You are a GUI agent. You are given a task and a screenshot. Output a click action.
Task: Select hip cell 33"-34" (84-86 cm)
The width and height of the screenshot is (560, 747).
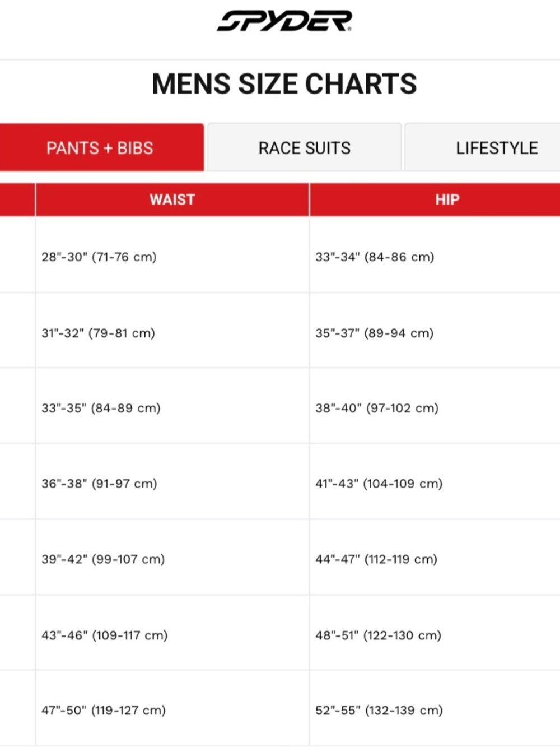[x=435, y=255]
